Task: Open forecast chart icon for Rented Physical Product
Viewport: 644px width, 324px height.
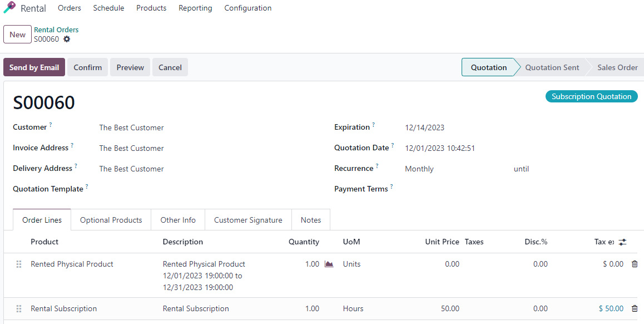Action: click(329, 264)
